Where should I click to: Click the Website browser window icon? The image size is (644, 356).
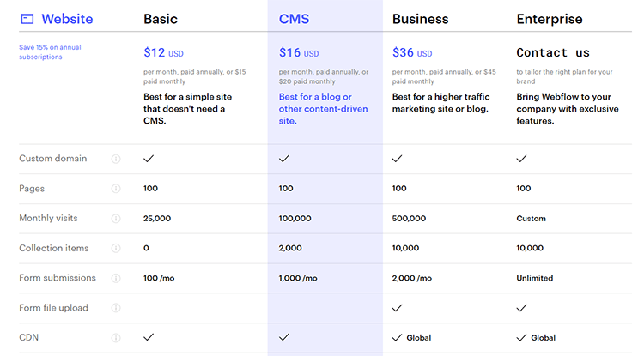coord(27,19)
